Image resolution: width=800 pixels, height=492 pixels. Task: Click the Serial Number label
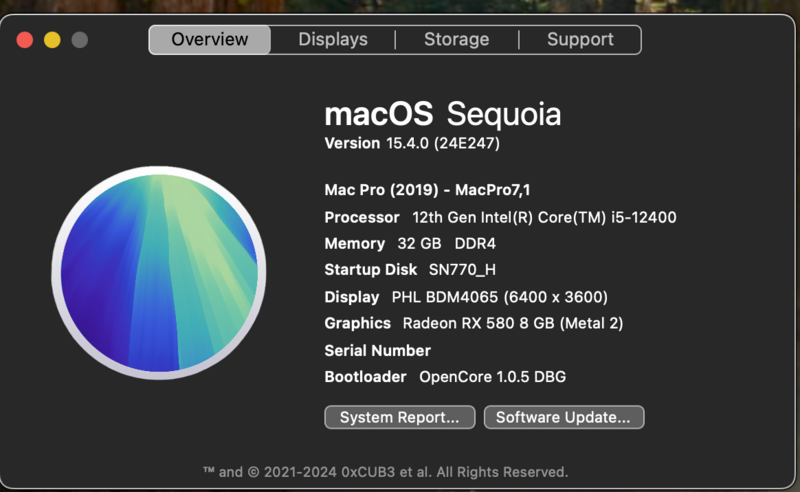(x=378, y=351)
